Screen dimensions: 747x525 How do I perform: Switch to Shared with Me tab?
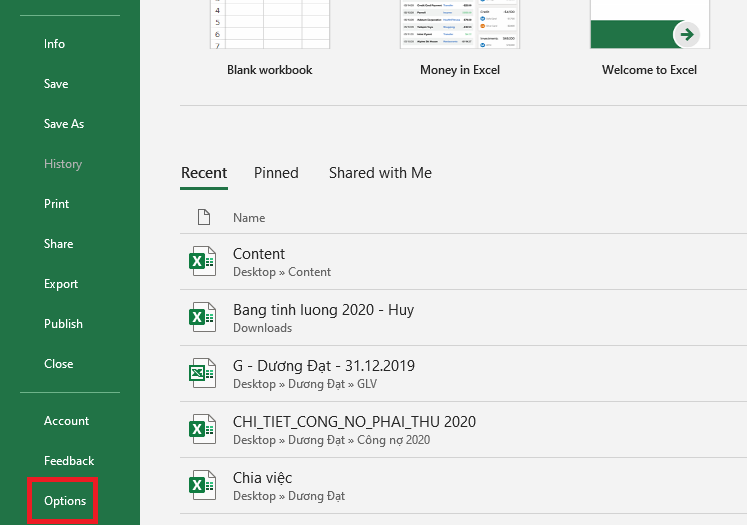pyautogui.click(x=380, y=173)
